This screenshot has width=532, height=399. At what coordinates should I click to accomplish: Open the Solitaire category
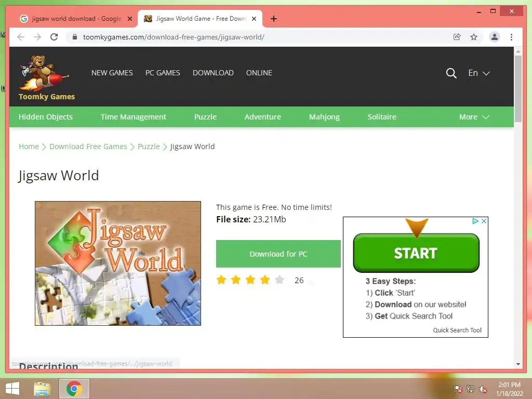382,117
